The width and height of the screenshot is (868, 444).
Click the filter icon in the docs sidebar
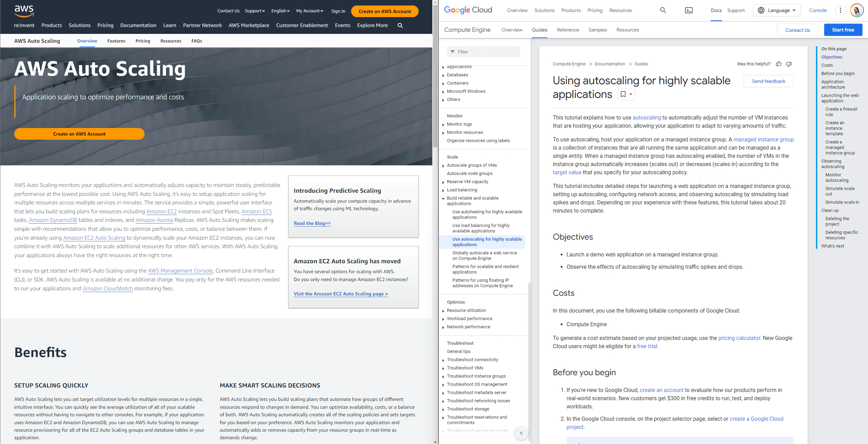452,52
